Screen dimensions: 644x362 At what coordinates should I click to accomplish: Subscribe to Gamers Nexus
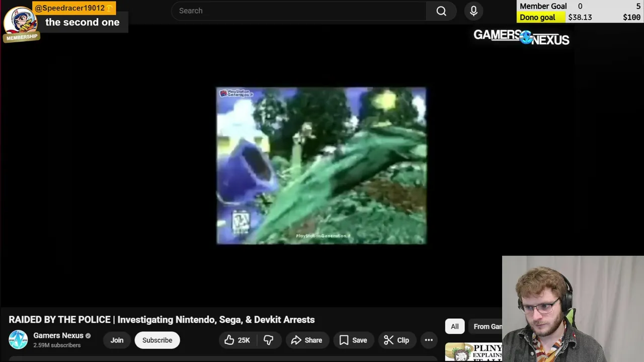coord(157,340)
